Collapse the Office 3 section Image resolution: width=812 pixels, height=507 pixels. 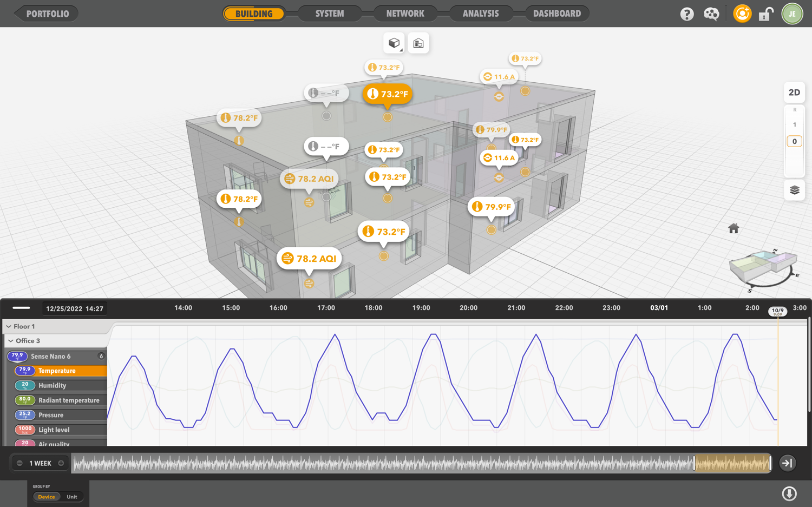pyautogui.click(x=11, y=341)
